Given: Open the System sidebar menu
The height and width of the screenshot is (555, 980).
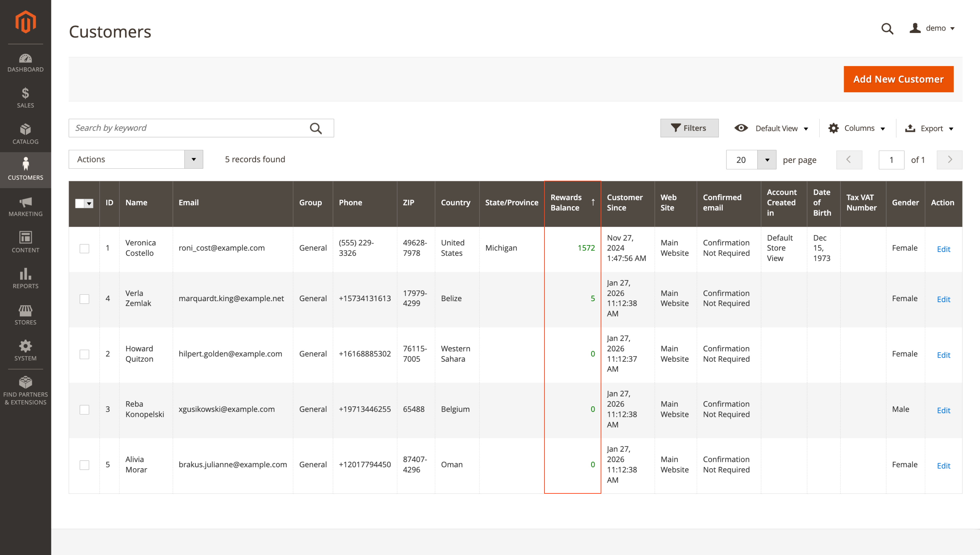Looking at the screenshot, I should click(26, 351).
